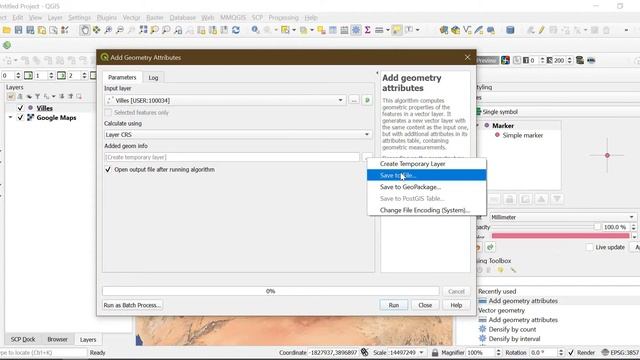Click the database cylinder toolbar icon
640x360 pixels.
[x=510, y=30]
